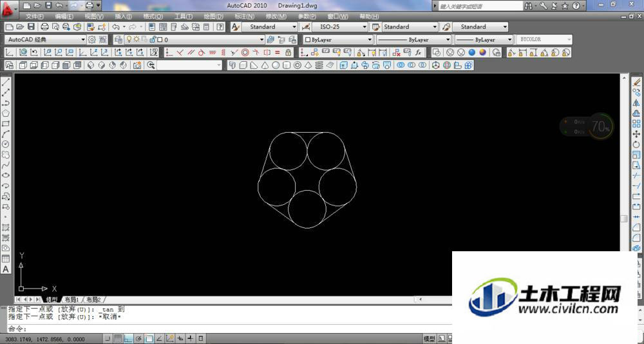This screenshot has width=644, height=344.
Task: Click the Plot Preview icon
Action: pos(55,26)
